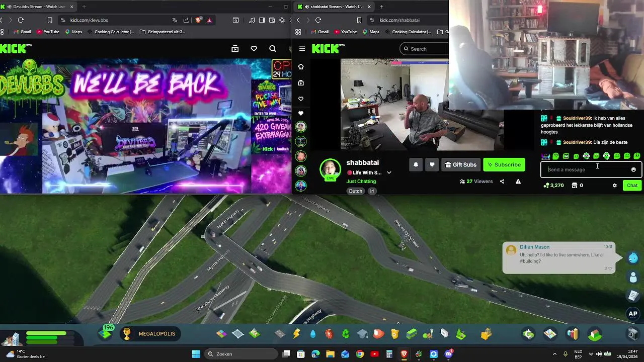Viewport: 644px width, 362px height.
Task: Click the blue Chirper bird icon
Action: (633, 258)
